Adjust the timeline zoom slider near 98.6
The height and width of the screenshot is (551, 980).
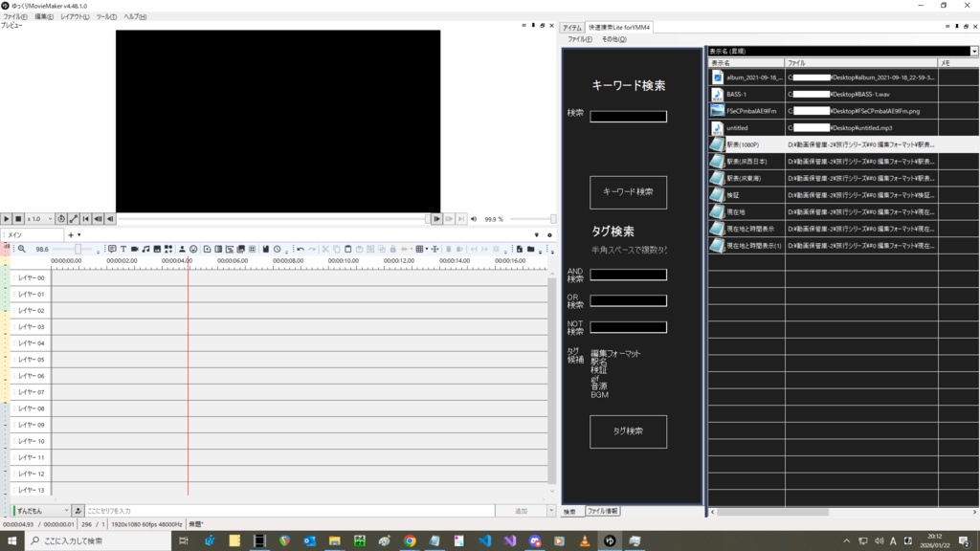(x=78, y=249)
